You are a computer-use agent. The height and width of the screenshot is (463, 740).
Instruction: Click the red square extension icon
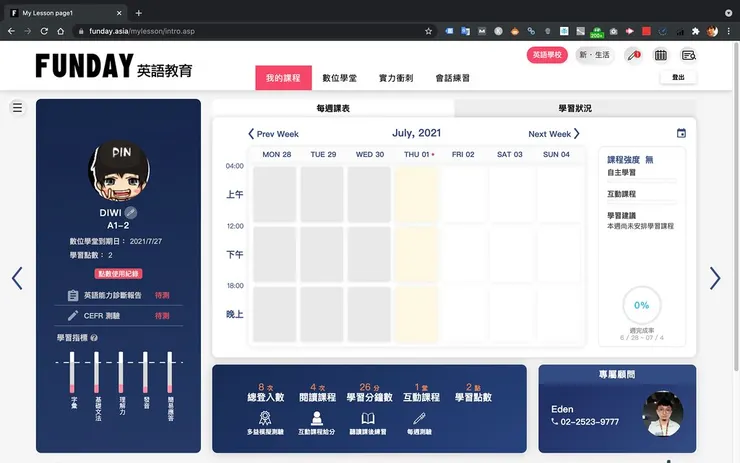tap(646, 31)
